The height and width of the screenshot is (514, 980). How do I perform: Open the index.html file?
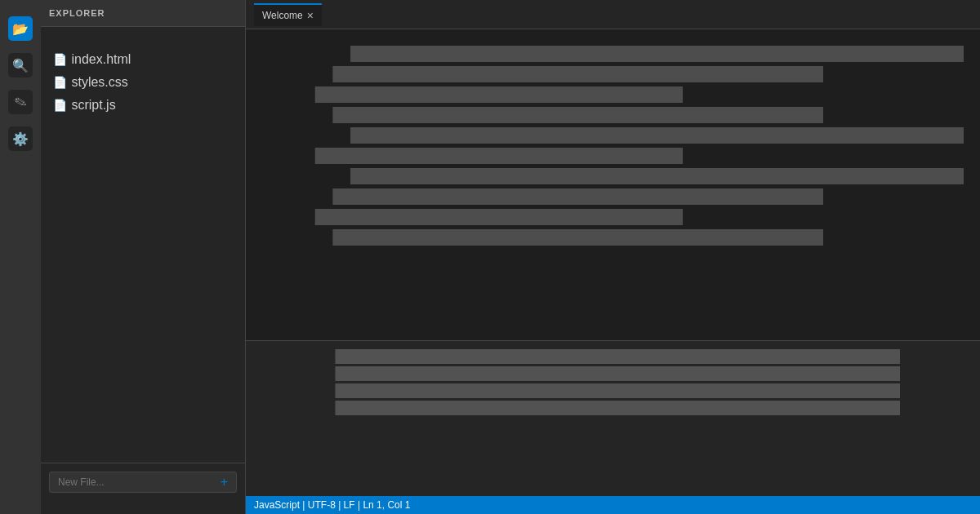tap(101, 60)
